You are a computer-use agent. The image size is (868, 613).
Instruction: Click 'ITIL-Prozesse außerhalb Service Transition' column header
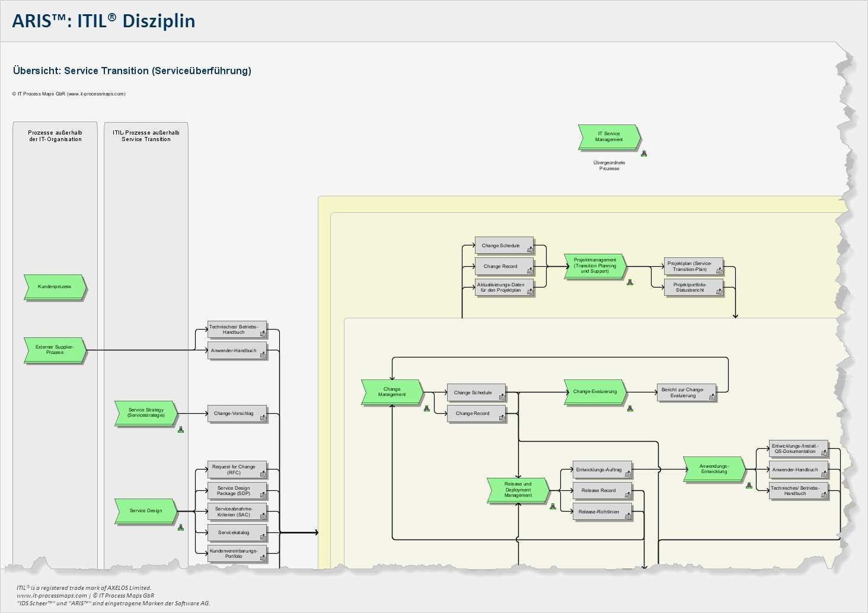[x=146, y=136]
